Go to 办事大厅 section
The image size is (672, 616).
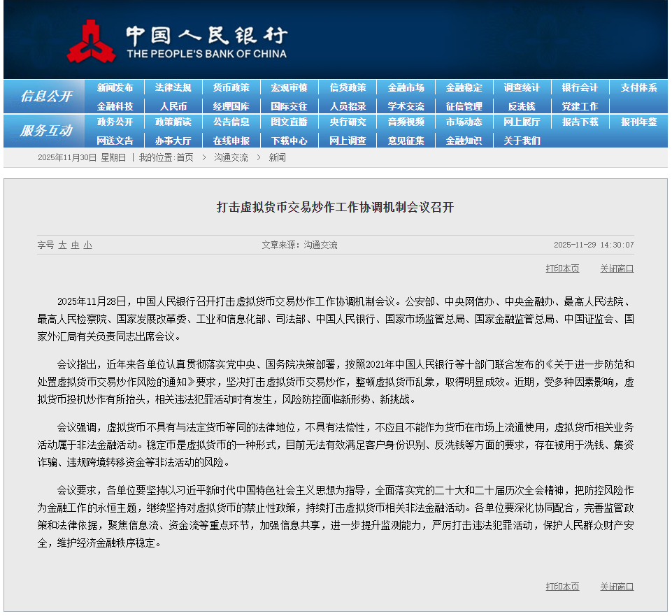coord(173,141)
